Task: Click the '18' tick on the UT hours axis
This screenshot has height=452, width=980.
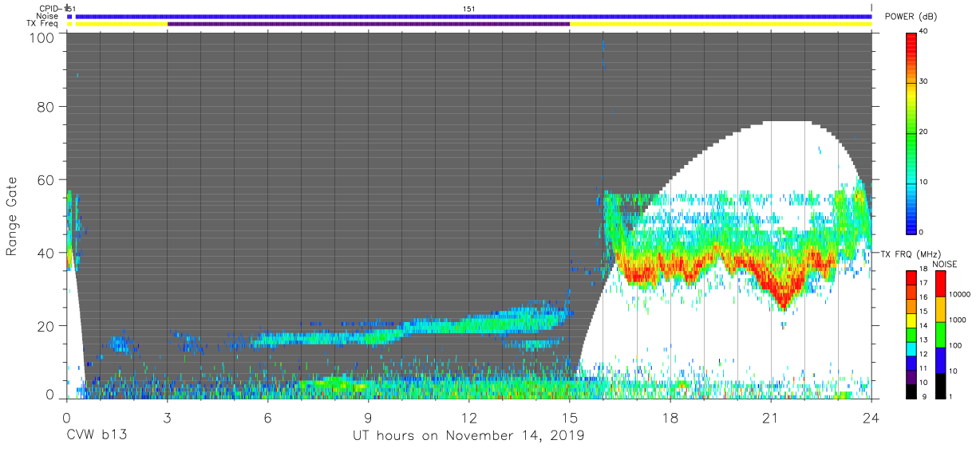Action: pos(670,417)
